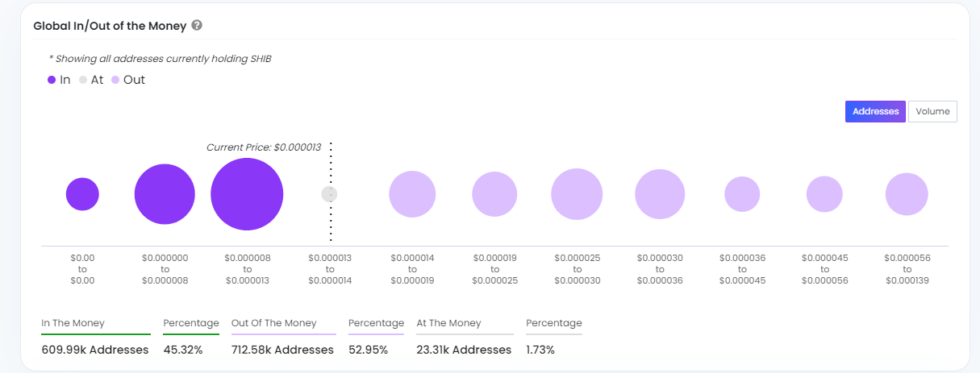Click the $0.000045 to $0.000056 bubble

[x=824, y=194]
